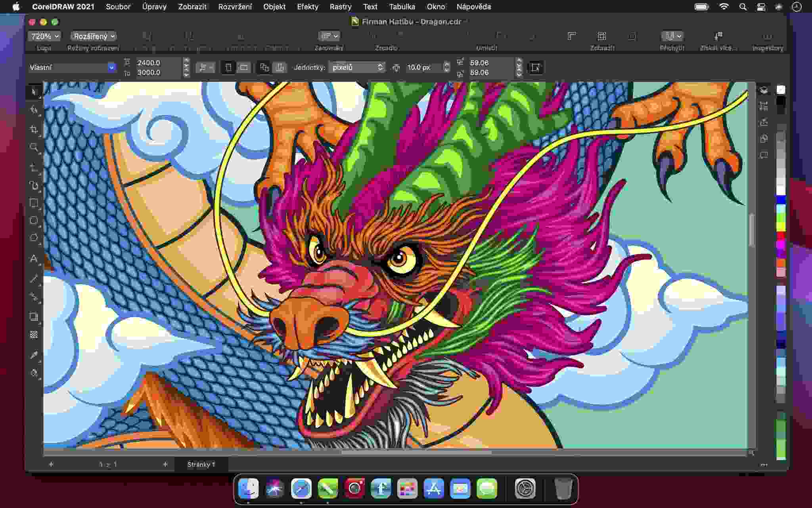Select the Pick tool arrow

(x=34, y=91)
